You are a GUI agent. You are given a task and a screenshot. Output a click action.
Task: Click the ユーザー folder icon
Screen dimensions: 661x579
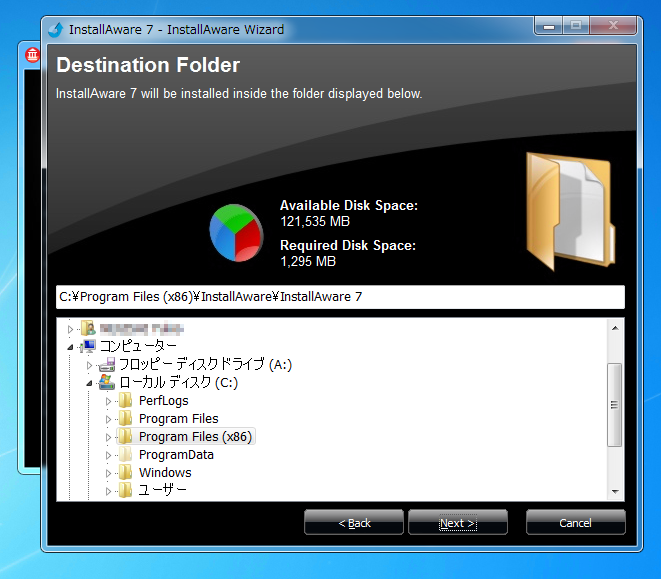[x=126, y=490]
